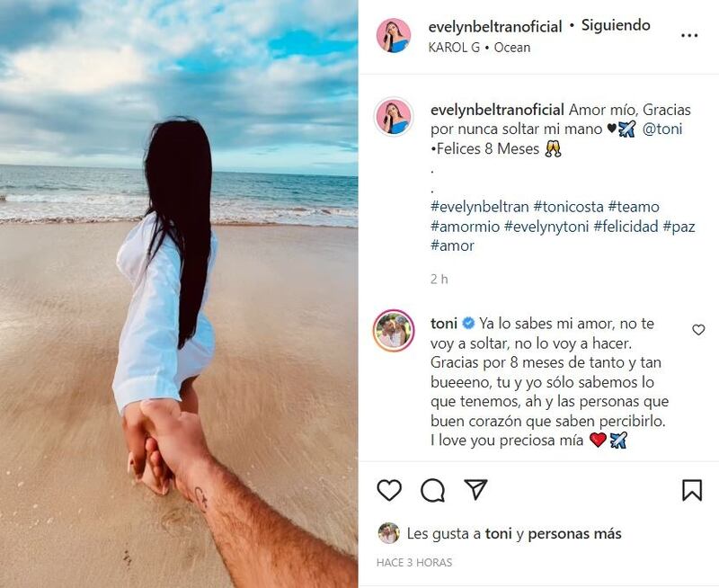
Task: Click the beach photo of the post
Action: pyautogui.click(x=179, y=294)
